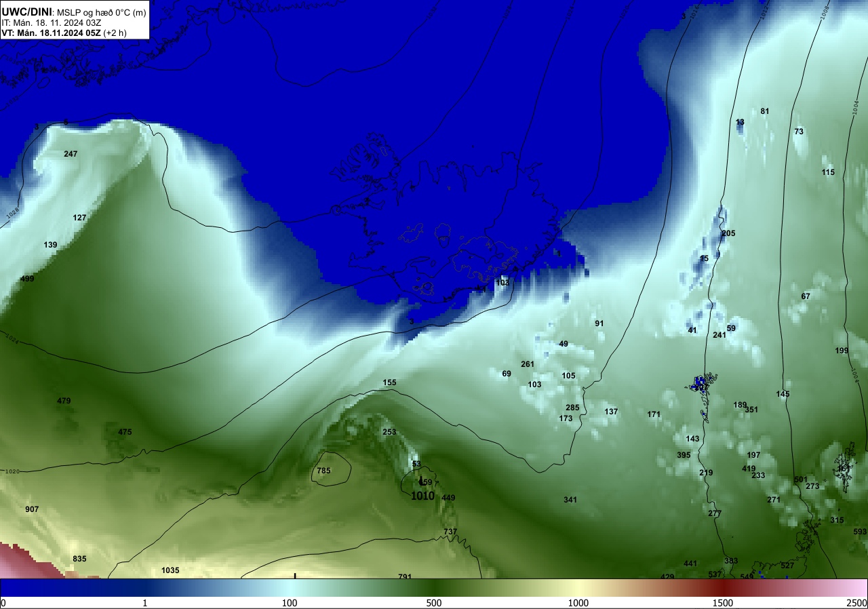
Task: Click the map value 127
Action: [80, 218]
